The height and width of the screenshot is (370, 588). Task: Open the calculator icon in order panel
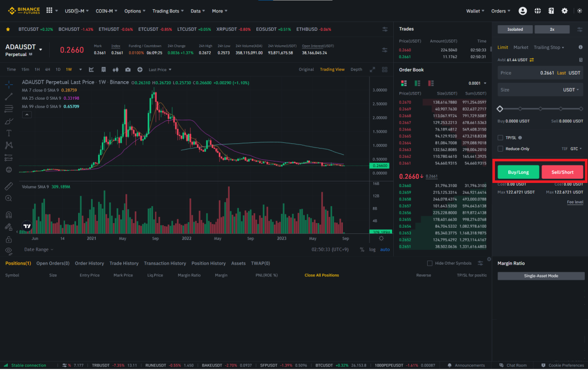pos(580,60)
